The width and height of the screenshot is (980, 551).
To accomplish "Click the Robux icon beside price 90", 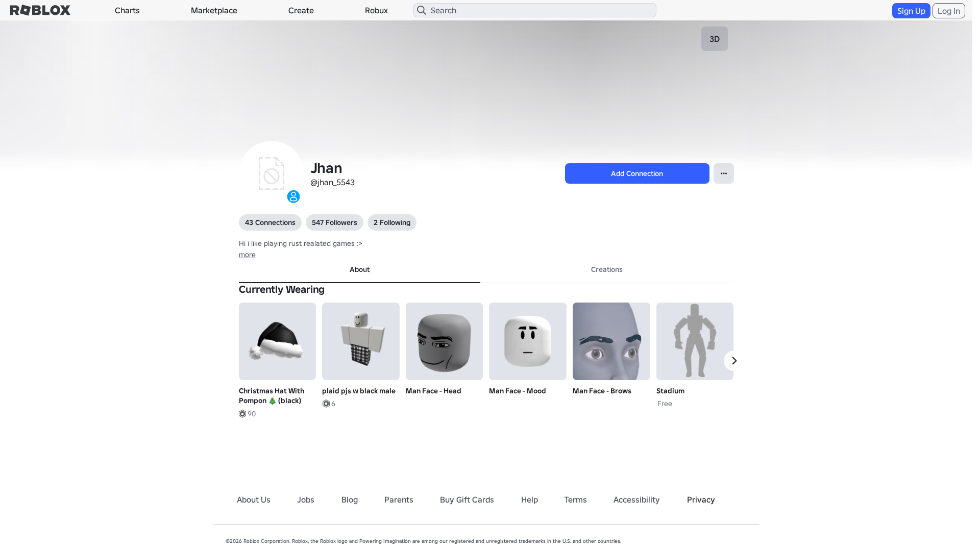I will pyautogui.click(x=242, y=414).
